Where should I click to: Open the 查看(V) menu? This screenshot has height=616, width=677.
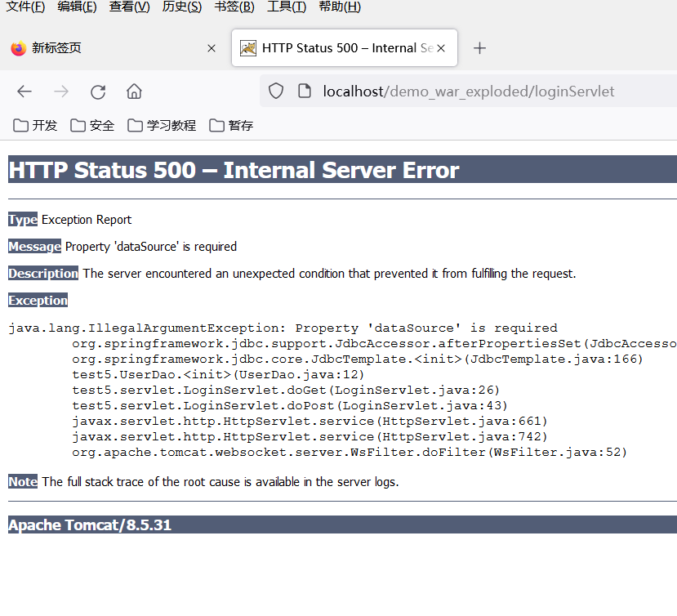130,7
